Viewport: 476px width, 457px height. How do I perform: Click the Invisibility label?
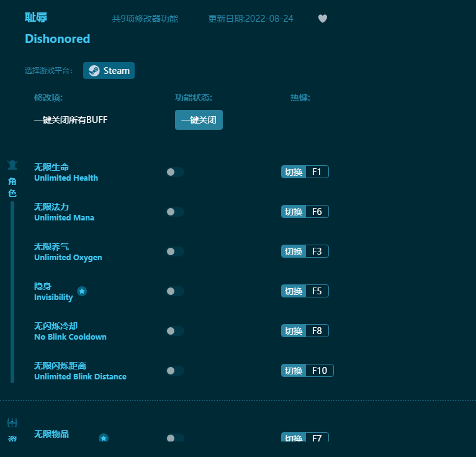coord(53,297)
